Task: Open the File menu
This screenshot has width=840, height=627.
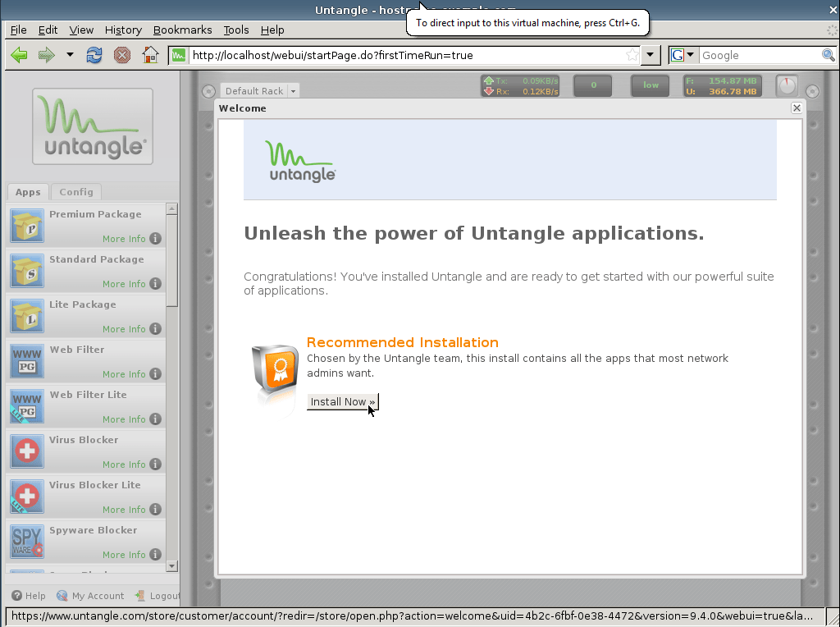Action: [x=18, y=30]
